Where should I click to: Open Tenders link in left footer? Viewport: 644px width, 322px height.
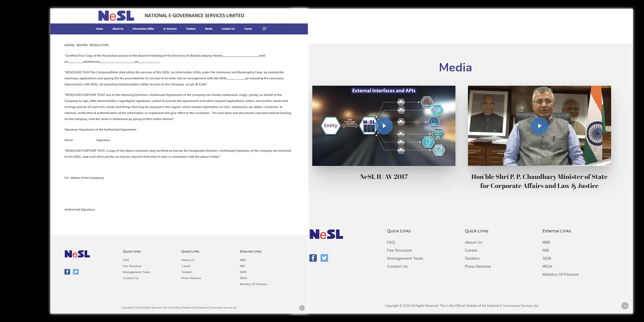tap(187, 272)
